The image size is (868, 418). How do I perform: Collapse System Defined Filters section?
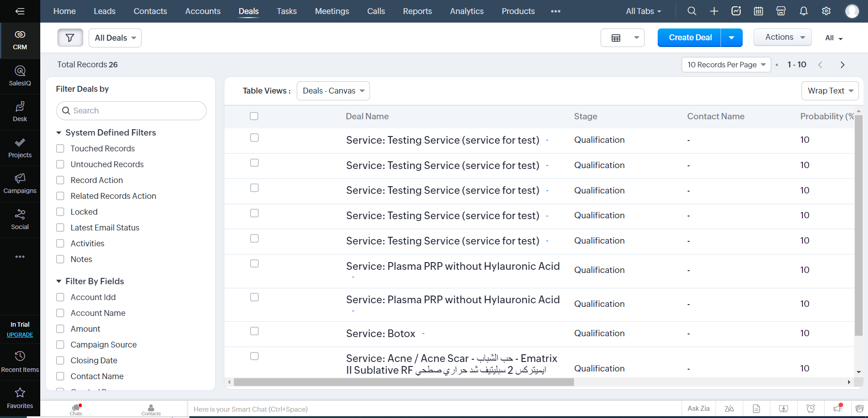tap(59, 133)
